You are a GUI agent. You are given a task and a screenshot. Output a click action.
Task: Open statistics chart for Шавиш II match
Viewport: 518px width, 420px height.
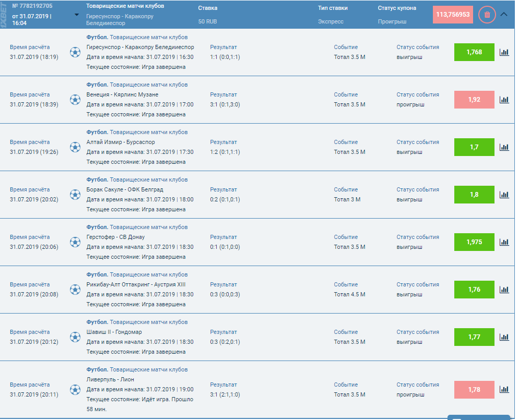pos(504,337)
